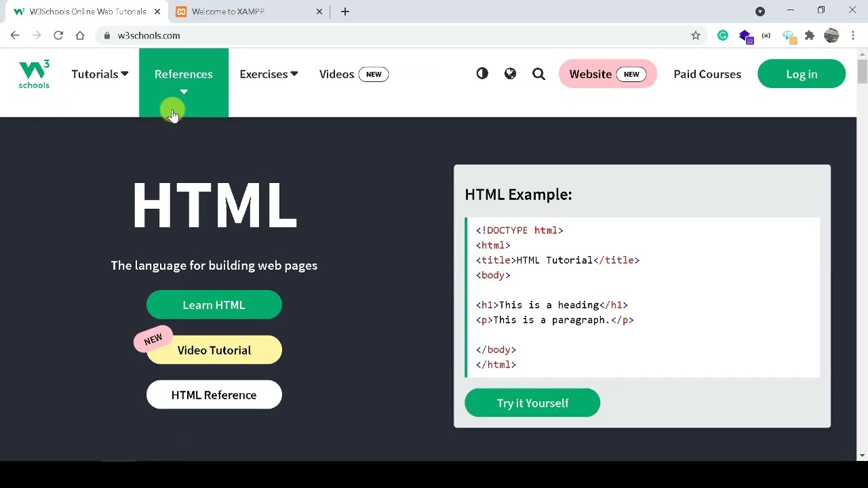The image size is (868, 488).
Task: Click the Learn HTML button
Action: tap(214, 305)
